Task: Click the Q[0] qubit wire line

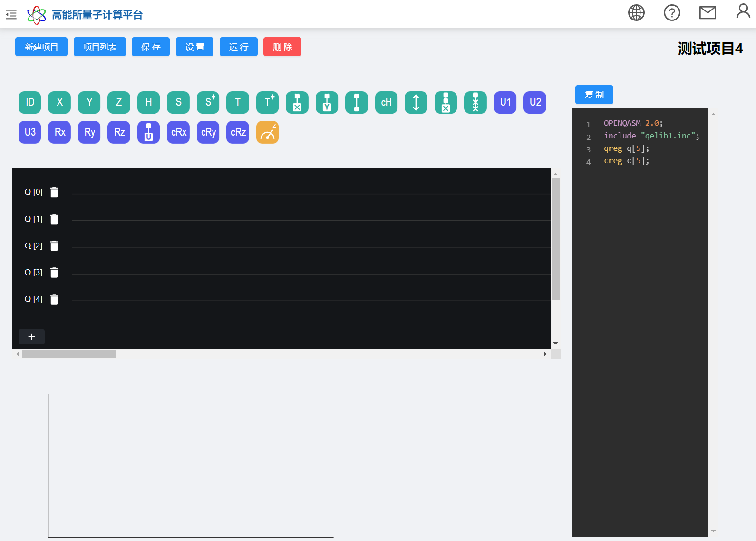Action: coord(311,194)
